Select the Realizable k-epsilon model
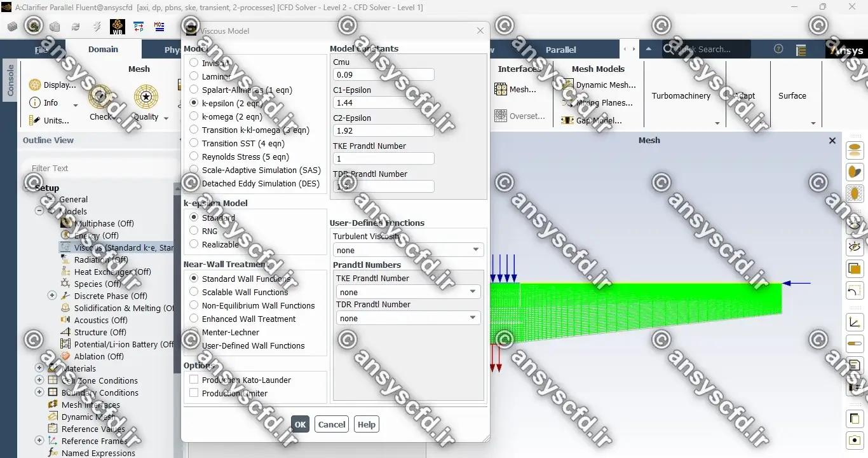This screenshot has height=458, width=868. coord(194,244)
